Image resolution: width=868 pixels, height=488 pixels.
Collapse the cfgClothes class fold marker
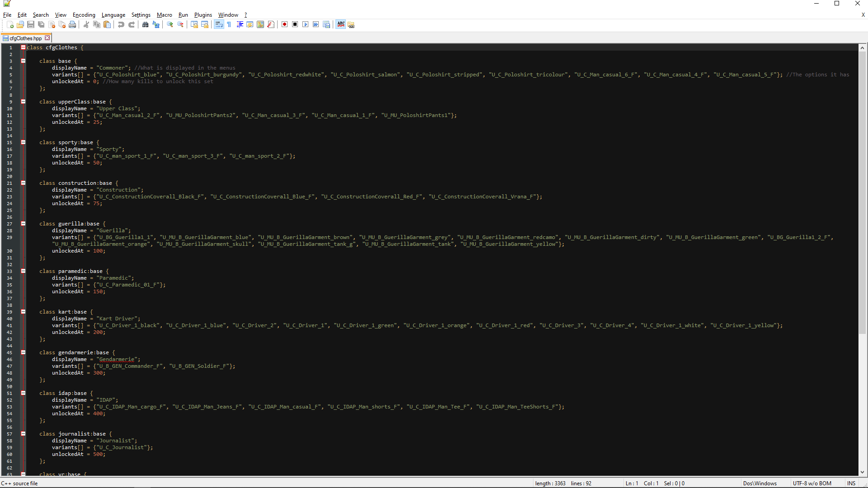[23, 47]
